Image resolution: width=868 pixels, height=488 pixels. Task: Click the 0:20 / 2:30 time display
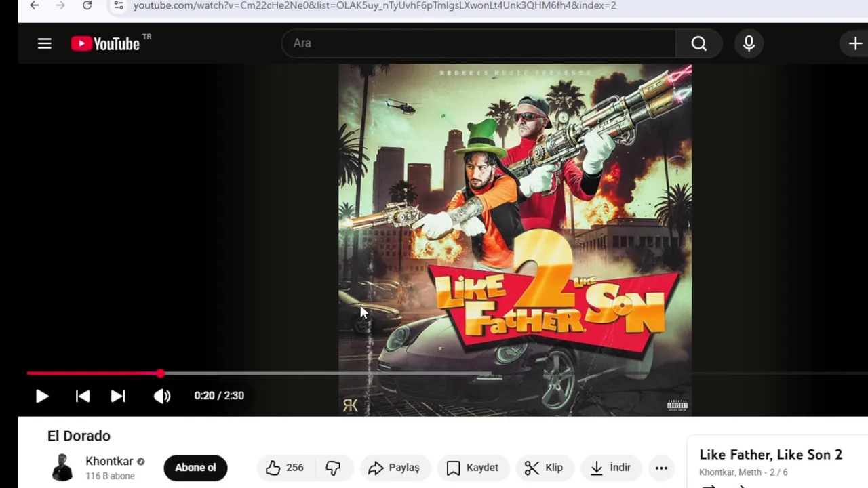click(x=219, y=396)
